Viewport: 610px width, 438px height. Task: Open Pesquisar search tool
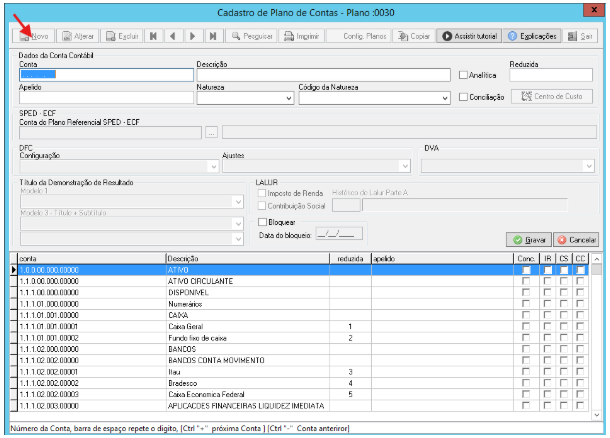coord(251,36)
